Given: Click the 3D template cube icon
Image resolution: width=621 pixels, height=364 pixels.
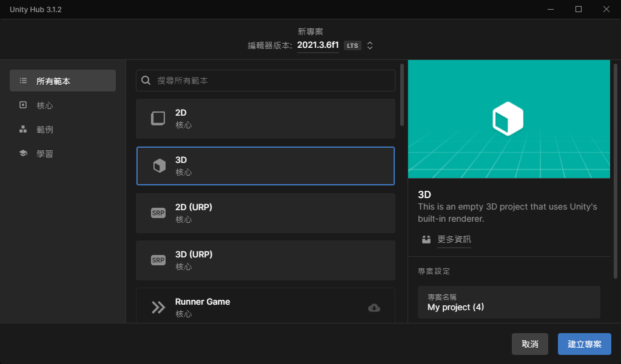Looking at the screenshot, I should (159, 166).
